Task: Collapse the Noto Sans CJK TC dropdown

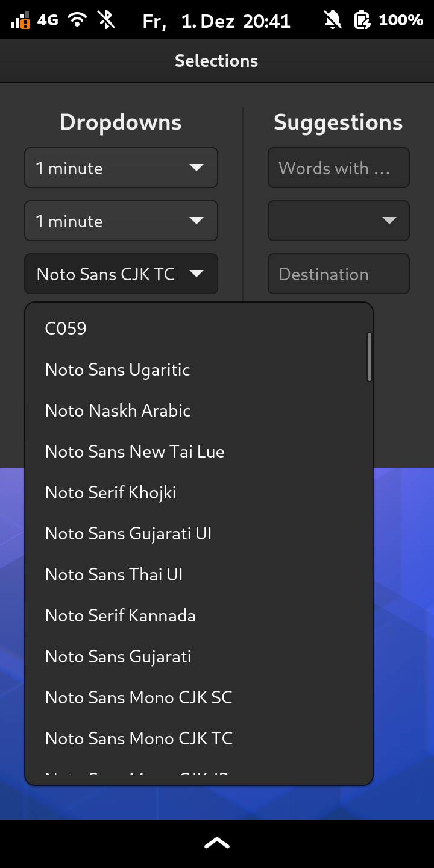Action: (121, 274)
